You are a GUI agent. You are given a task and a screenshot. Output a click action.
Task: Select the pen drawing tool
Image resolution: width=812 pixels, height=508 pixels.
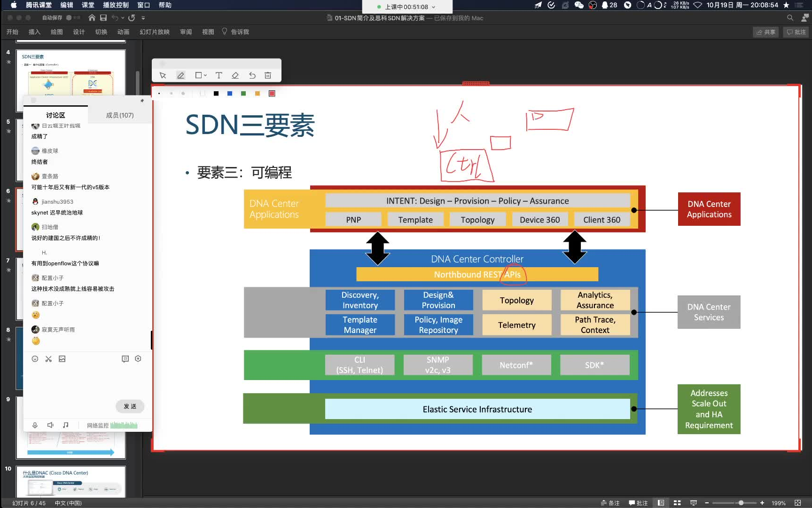click(180, 75)
